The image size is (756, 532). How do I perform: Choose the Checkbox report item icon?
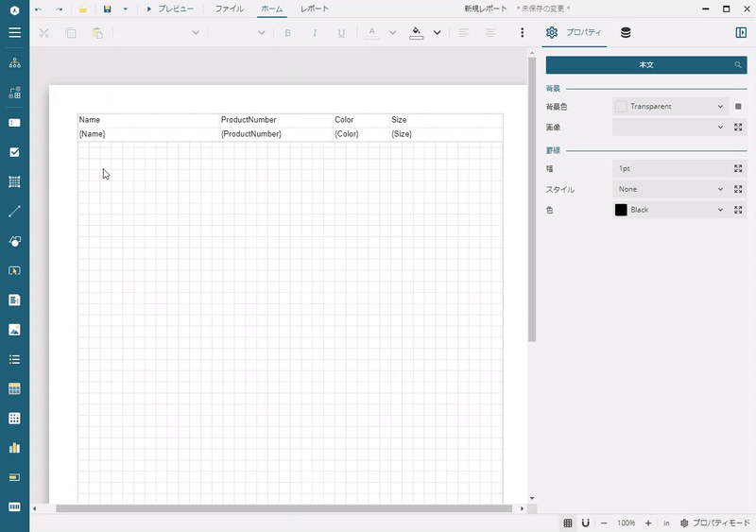pos(14,151)
